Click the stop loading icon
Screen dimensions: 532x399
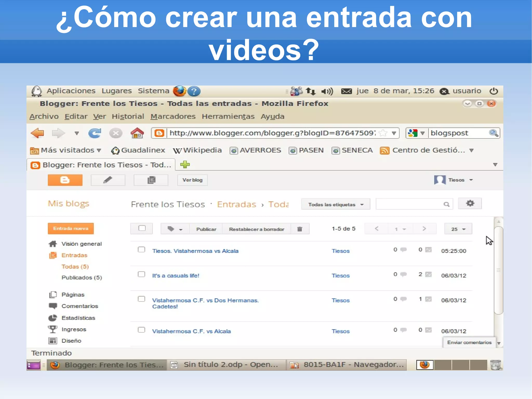(116, 133)
